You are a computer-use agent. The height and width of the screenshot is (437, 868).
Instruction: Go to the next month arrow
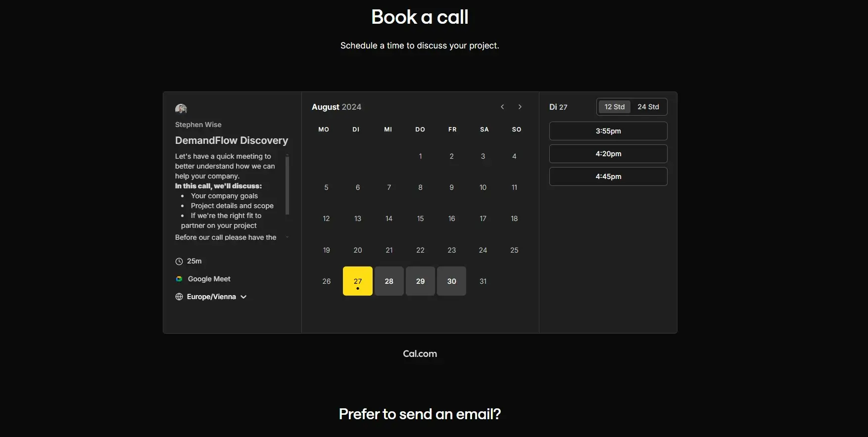tap(520, 107)
